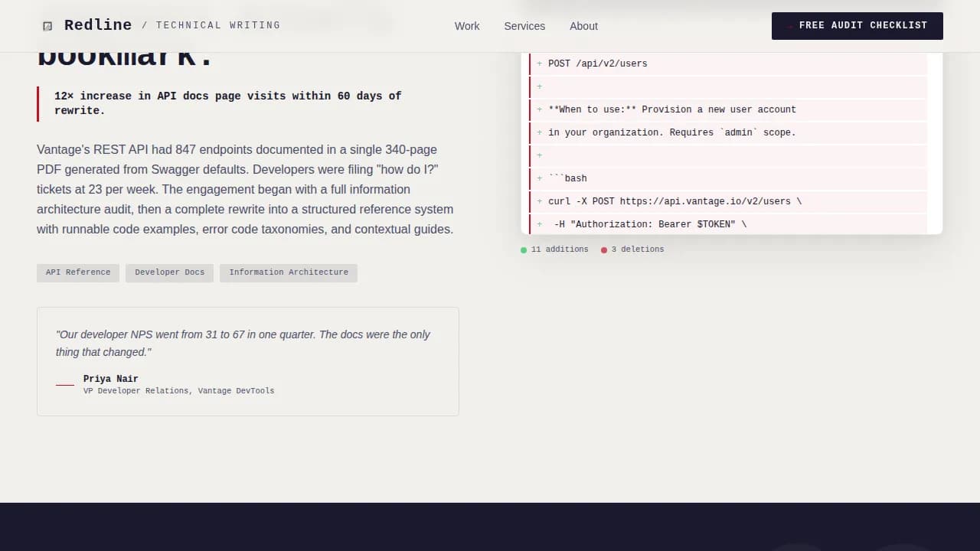Click 'VP Developer Relations, Vantage DevTools' text
The width and height of the screenshot is (980, 551).
[178, 391]
